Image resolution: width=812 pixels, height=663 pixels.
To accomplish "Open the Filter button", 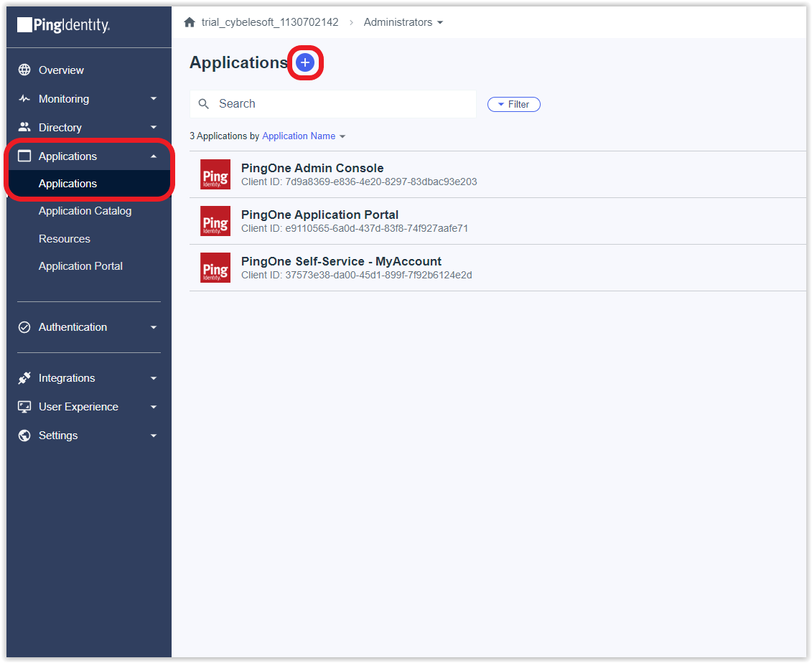I will point(514,105).
